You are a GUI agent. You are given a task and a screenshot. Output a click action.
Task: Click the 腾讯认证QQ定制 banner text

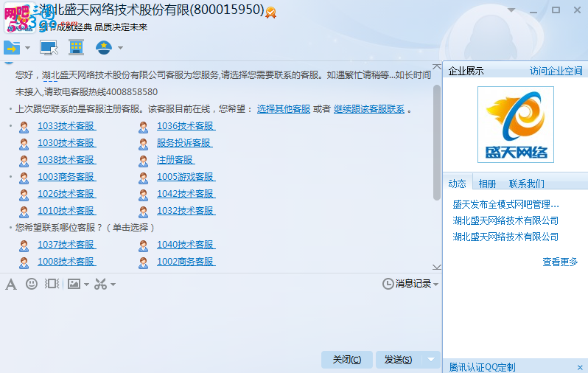pos(482,366)
